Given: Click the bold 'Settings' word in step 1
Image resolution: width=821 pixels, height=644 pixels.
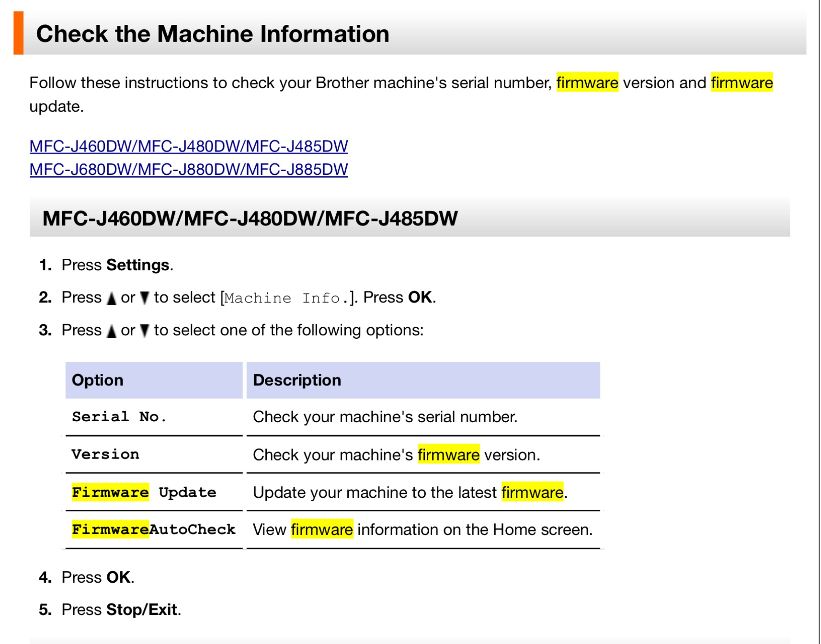Looking at the screenshot, I should coord(138,265).
